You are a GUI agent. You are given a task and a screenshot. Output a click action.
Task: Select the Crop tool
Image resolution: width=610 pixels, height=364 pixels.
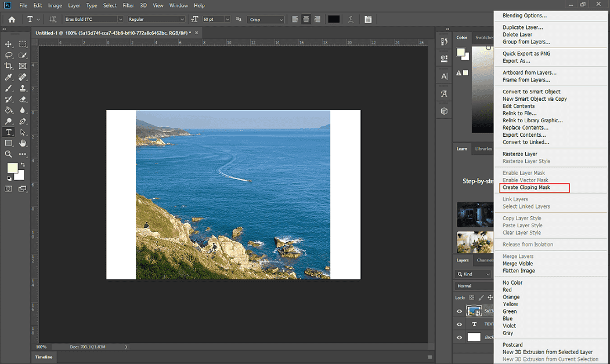click(8, 66)
